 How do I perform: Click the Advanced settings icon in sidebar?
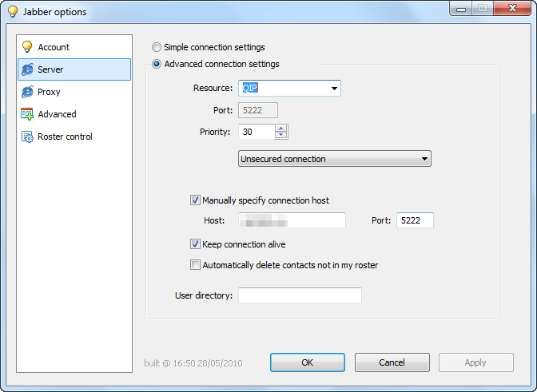point(27,114)
